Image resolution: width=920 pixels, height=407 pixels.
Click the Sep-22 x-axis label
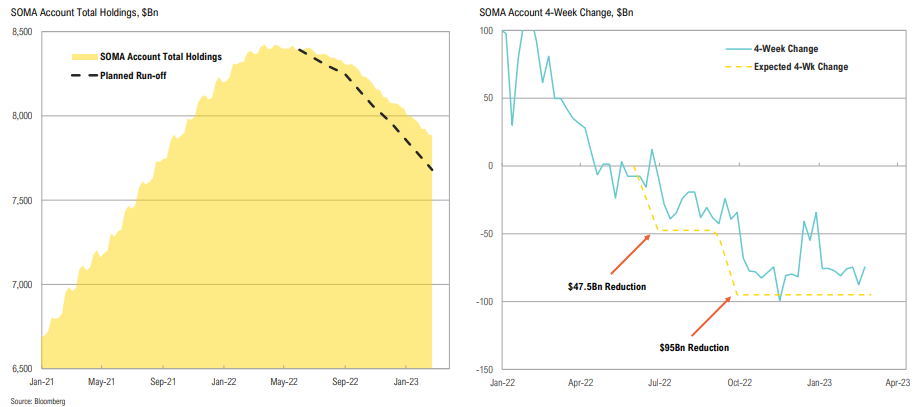point(346,382)
